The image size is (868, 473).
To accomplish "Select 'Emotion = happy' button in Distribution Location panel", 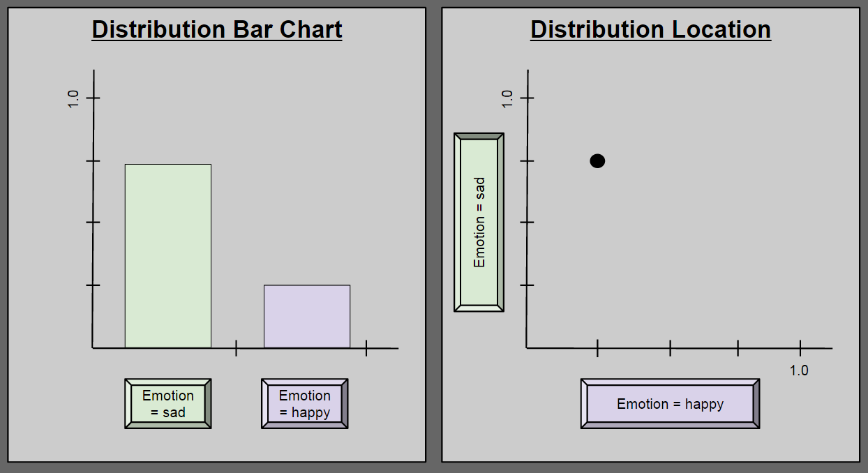I will [670, 404].
